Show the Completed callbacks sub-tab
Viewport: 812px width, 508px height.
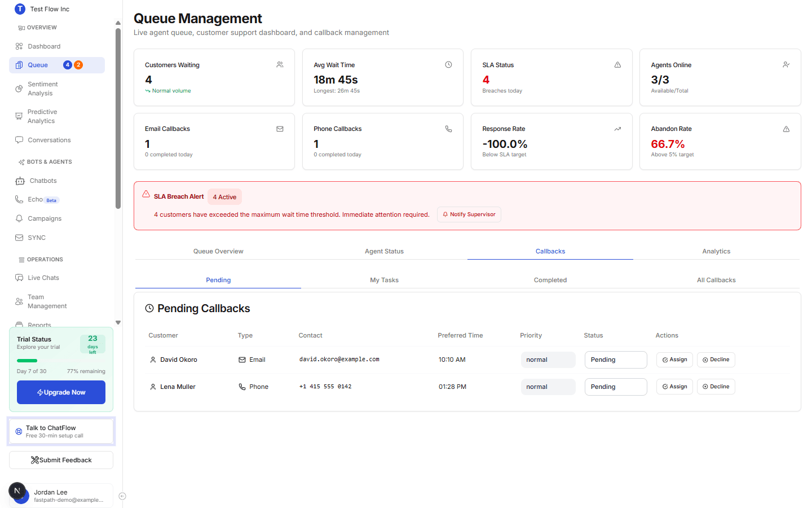click(550, 280)
